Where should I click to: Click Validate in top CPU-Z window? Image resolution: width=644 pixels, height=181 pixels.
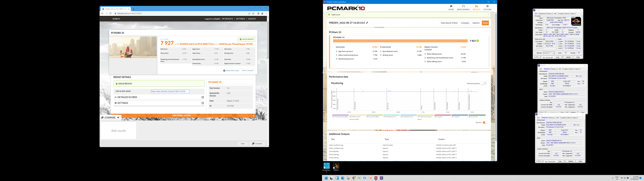click(x=568, y=57)
